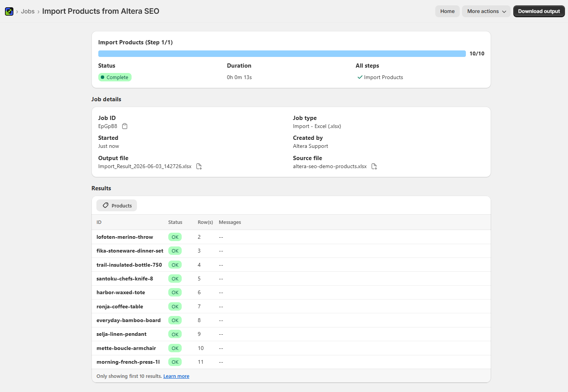This screenshot has width=568, height=392.
Task: Click the ID column header
Action: pos(99,222)
